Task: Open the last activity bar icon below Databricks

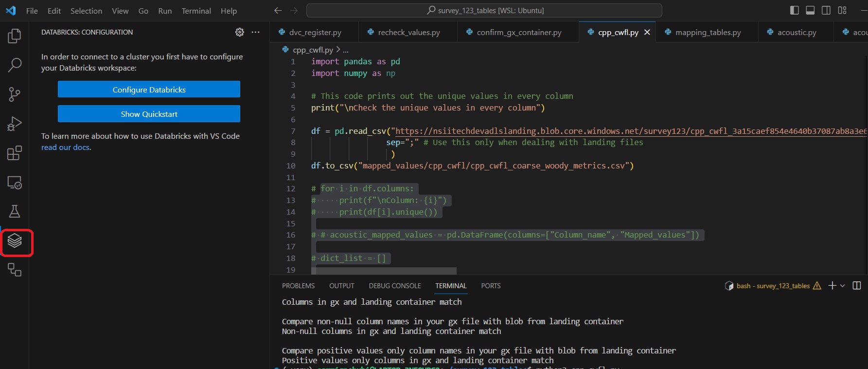Action: (x=15, y=270)
